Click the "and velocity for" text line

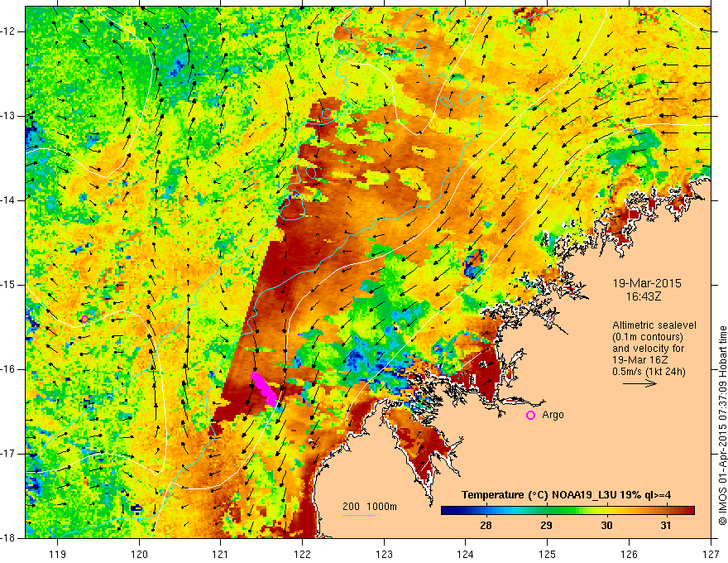(648, 349)
